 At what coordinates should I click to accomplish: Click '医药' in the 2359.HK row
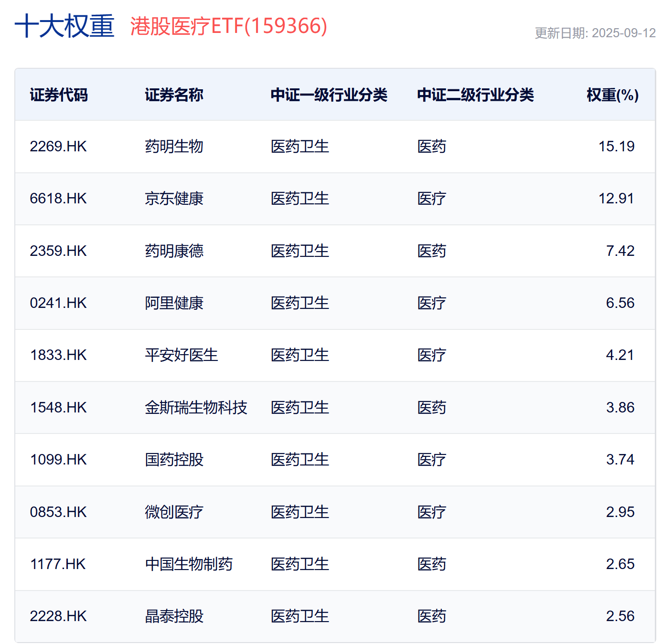coord(432,251)
